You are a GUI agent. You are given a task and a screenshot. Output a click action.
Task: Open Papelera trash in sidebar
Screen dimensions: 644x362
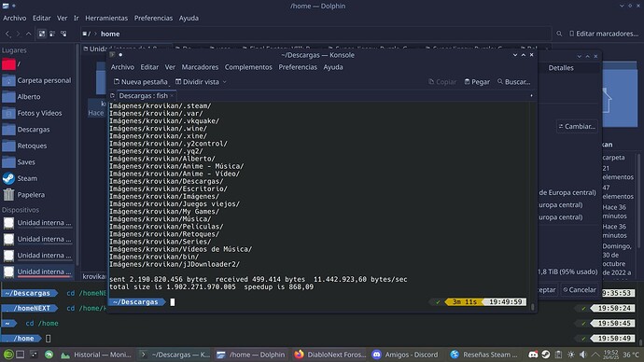37,195
